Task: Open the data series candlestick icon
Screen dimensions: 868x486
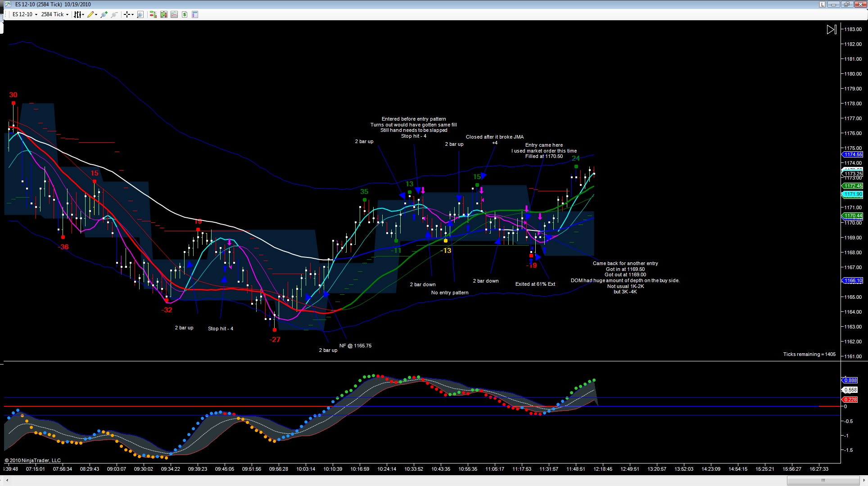Action: pyautogui.click(x=163, y=14)
